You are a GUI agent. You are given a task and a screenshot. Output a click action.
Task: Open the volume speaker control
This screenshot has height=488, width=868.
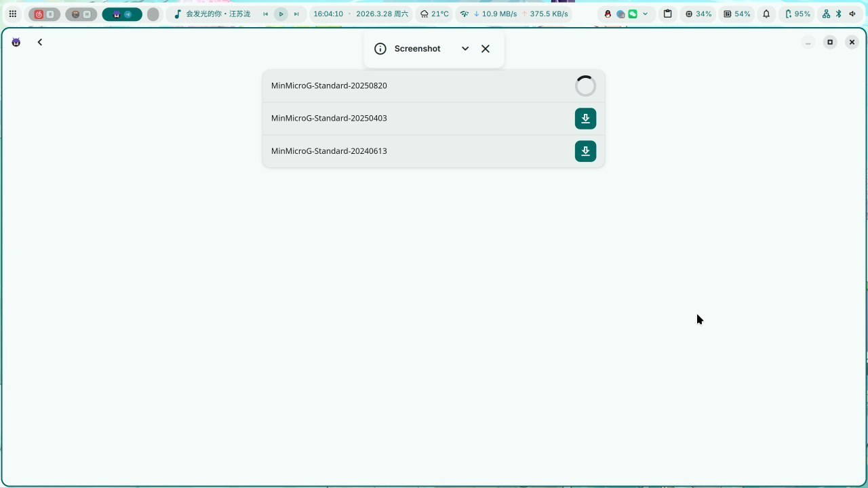pos(851,14)
